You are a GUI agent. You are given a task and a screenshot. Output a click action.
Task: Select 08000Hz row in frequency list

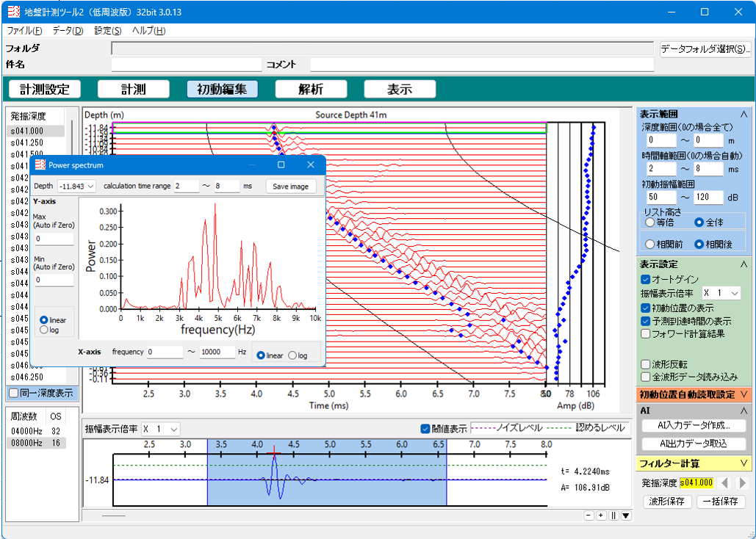pyautogui.click(x=36, y=443)
